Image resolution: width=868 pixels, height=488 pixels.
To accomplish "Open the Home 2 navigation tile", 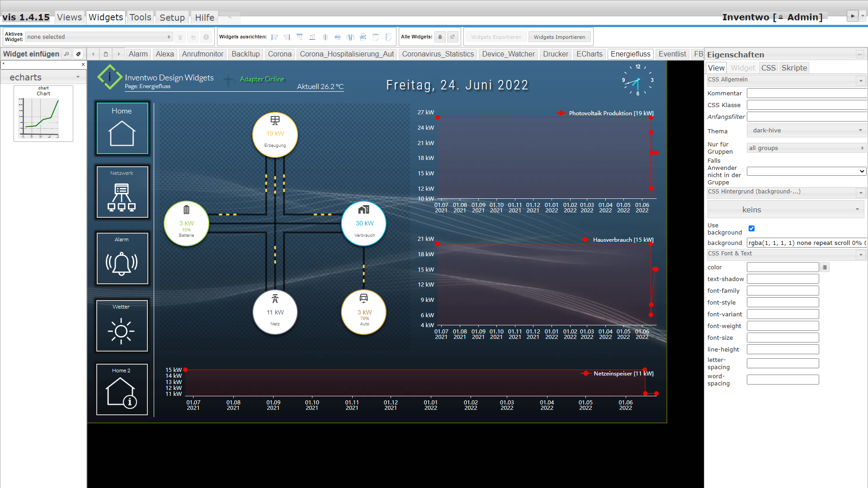I will click(x=122, y=389).
